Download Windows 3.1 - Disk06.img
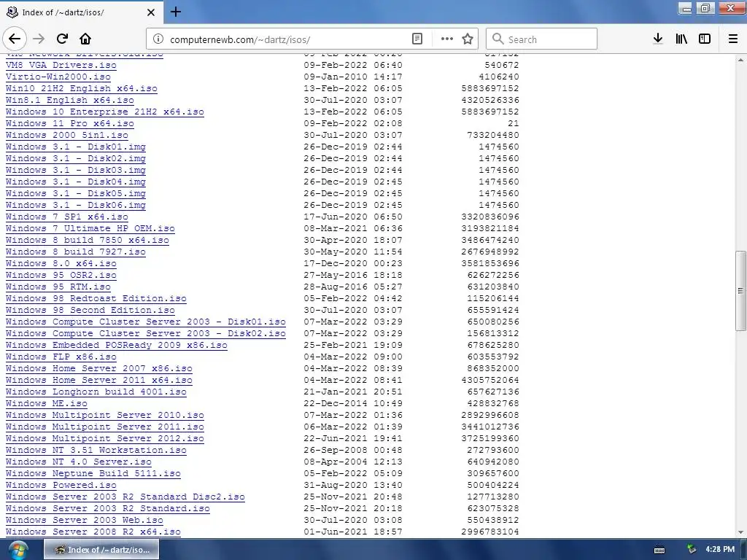The width and height of the screenshot is (747, 560). 76,205
